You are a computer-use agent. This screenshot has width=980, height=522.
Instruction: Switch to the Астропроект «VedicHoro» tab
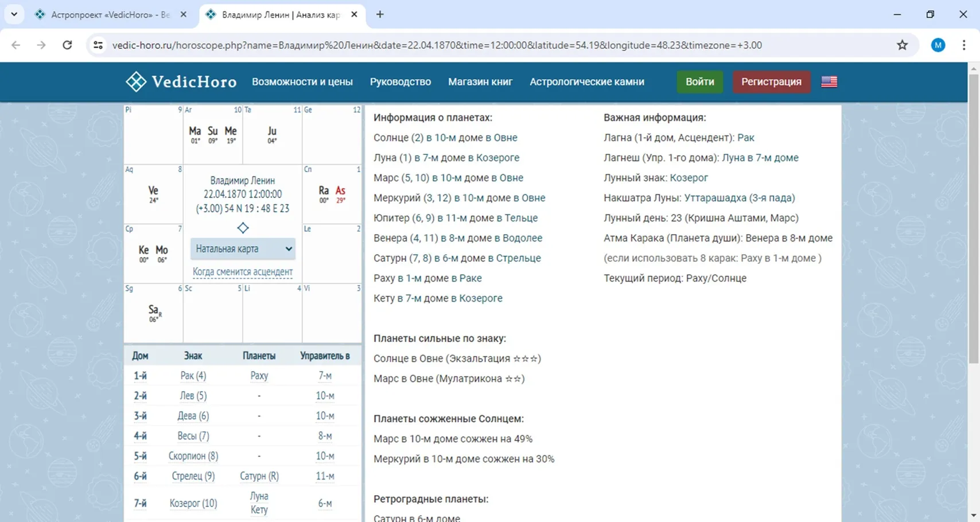click(x=109, y=15)
